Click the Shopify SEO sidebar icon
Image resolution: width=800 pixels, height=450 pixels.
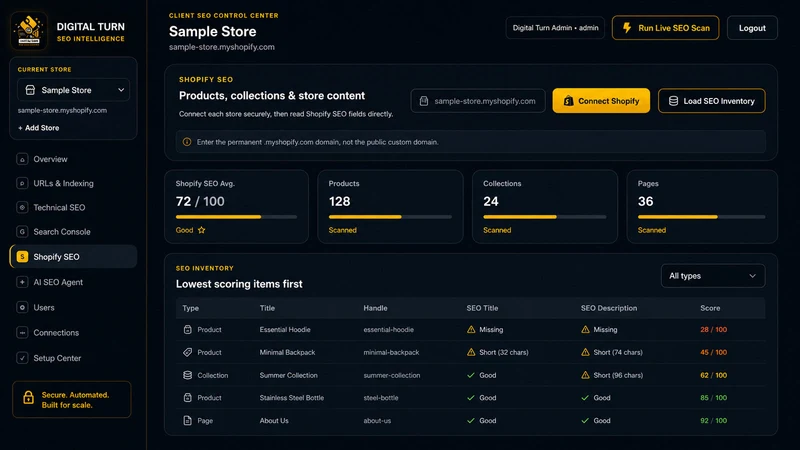pyautogui.click(x=22, y=257)
